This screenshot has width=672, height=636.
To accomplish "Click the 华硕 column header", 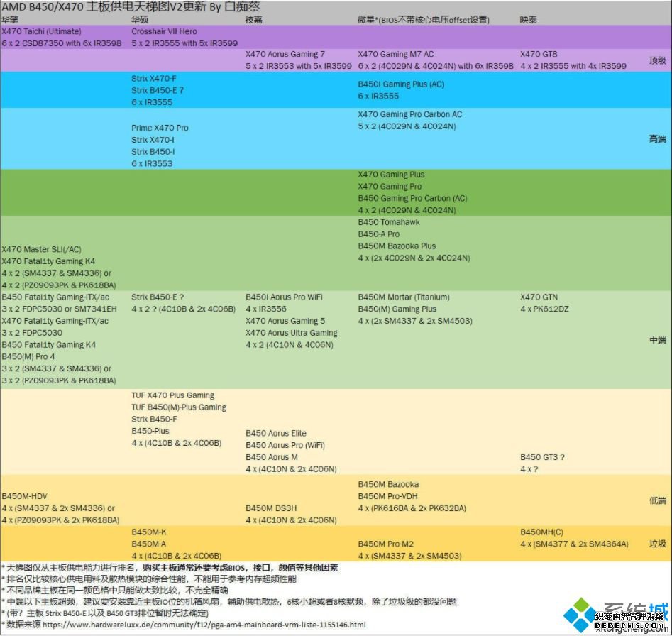I will [140, 20].
